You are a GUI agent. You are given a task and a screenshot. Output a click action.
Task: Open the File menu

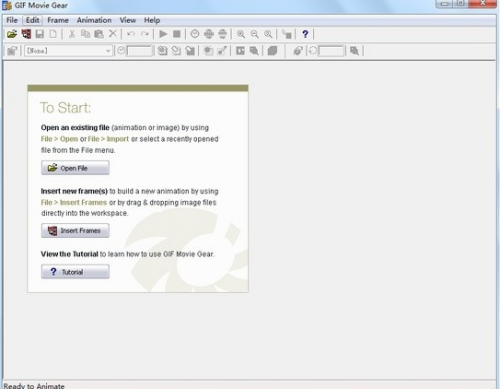[x=12, y=20]
